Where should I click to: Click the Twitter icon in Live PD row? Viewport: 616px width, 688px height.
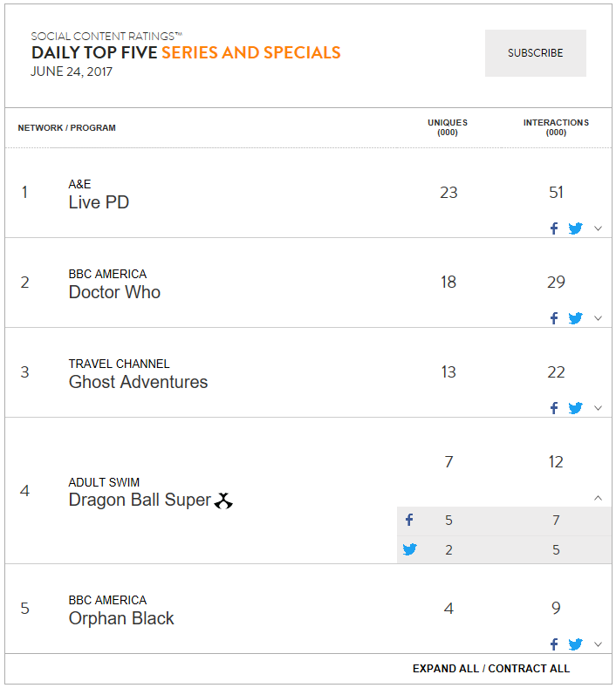click(575, 228)
